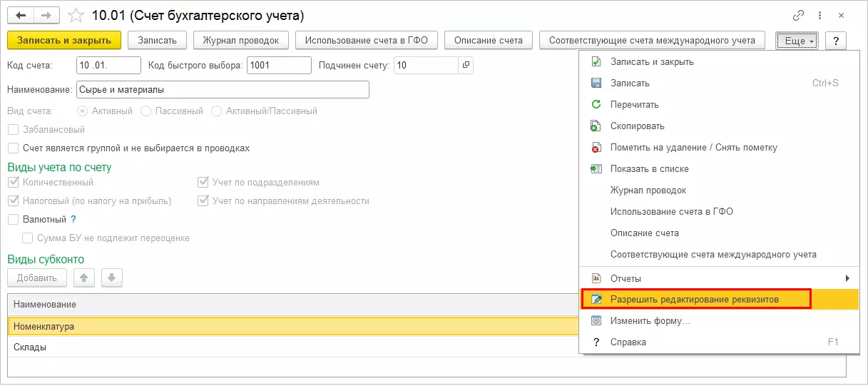Screen dimensions: 868x386
Task: Click the Отчеты chart icon
Action: pyautogui.click(x=596, y=278)
